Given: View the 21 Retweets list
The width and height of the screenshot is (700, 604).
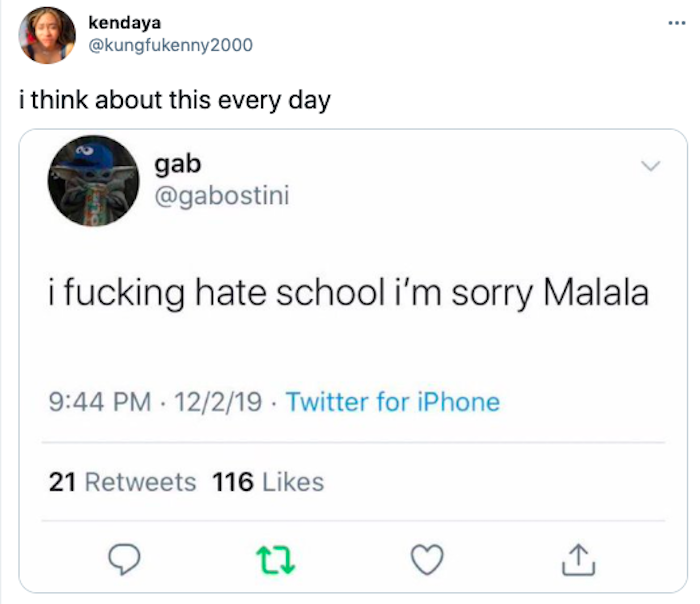Looking at the screenshot, I should [122, 482].
